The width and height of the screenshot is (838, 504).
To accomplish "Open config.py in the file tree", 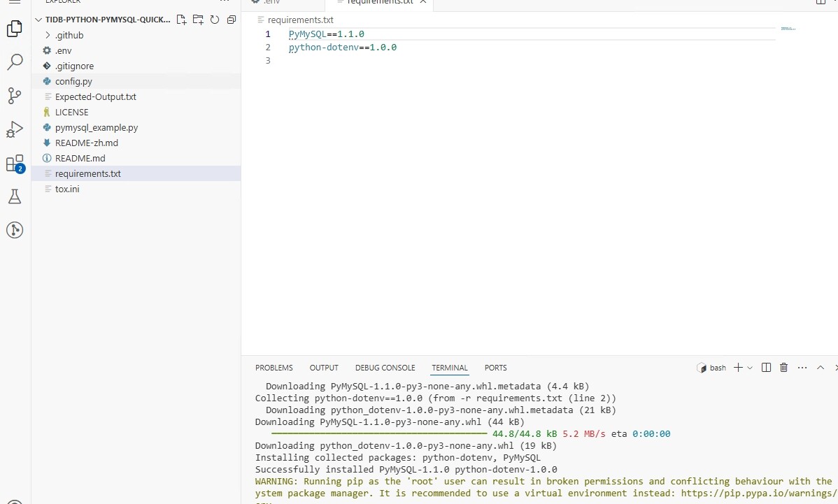I will 73,81.
